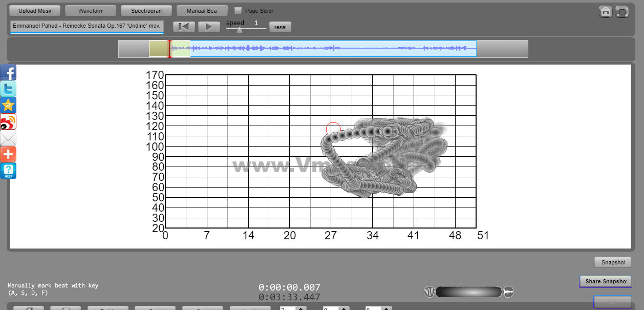This screenshot has width=644, height=310.
Task: Rewind to start of track
Action: pyautogui.click(x=184, y=27)
